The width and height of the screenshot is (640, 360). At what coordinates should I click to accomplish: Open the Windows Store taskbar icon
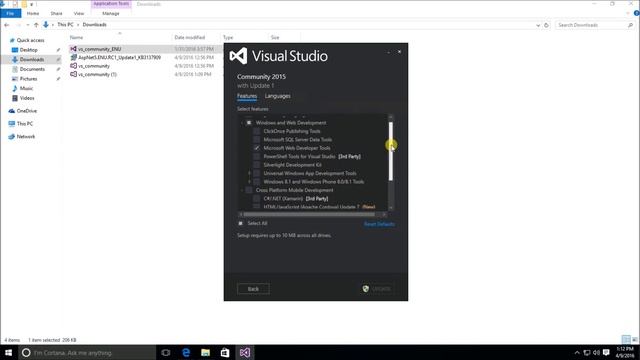point(225,353)
